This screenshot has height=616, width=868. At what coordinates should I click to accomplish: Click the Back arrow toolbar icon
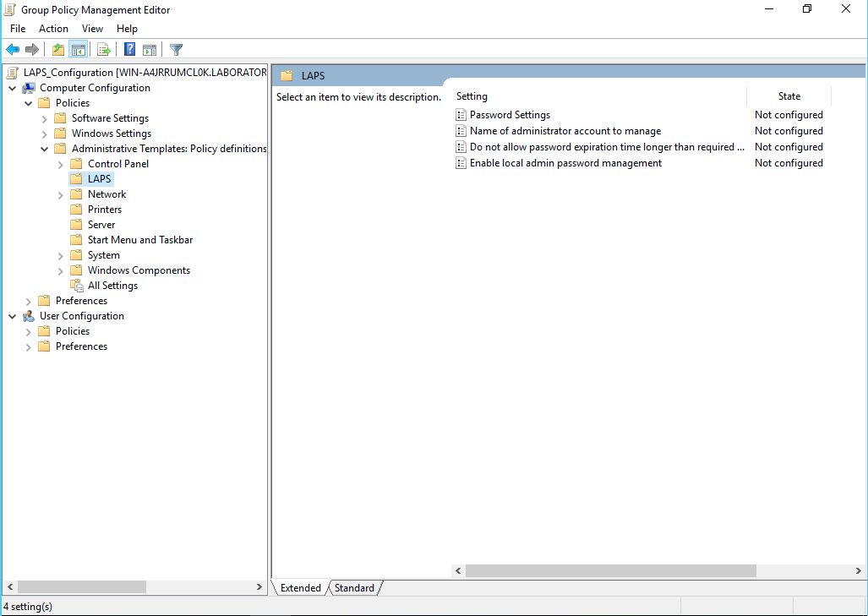click(13, 50)
